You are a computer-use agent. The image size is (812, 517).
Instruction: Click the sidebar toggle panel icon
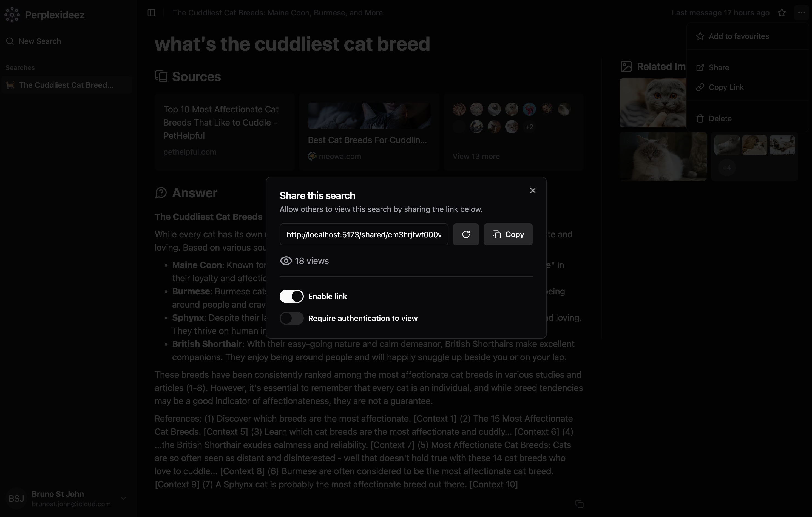(x=151, y=12)
